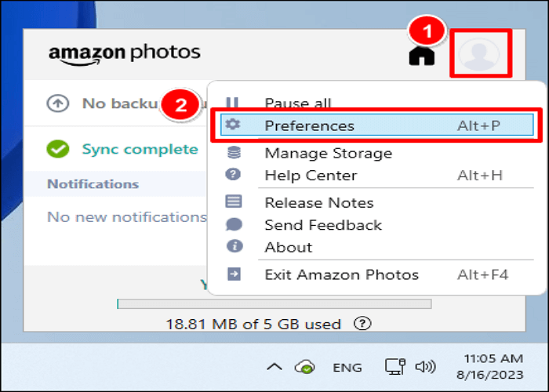549x392 pixels.
Task: Click the storage usage progress bar
Action: pos(274,304)
